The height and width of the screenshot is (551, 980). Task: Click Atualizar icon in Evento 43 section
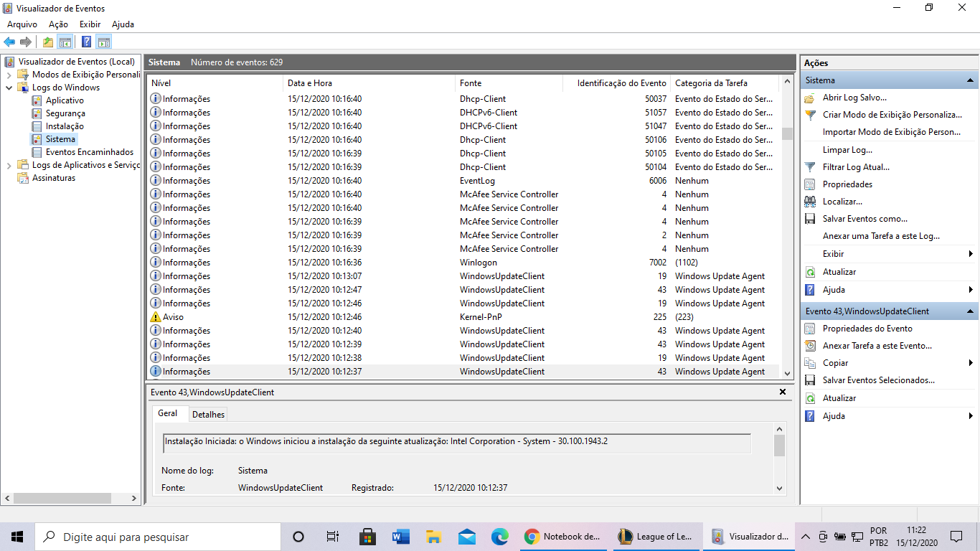[x=810, y=398]
